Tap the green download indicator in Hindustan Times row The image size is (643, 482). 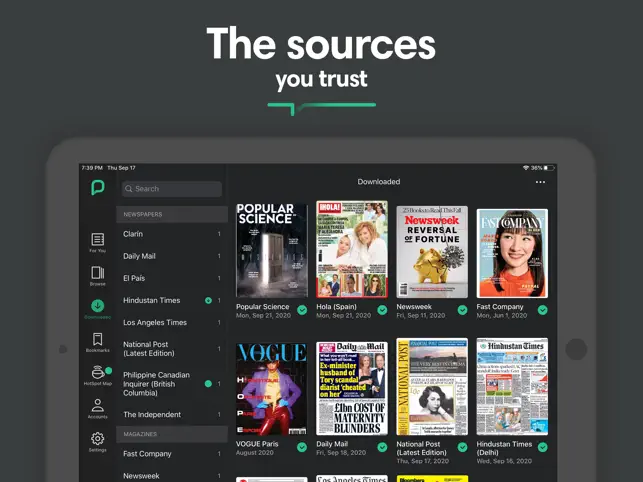208,300
